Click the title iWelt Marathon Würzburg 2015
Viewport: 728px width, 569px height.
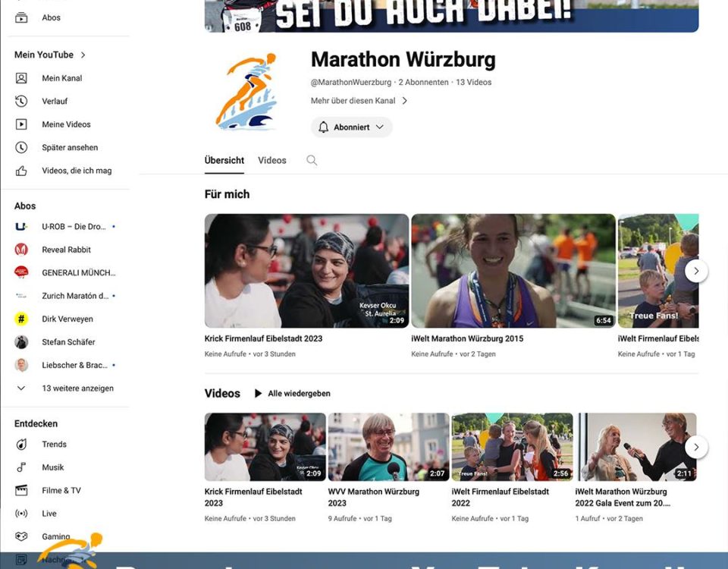(467, 338)
